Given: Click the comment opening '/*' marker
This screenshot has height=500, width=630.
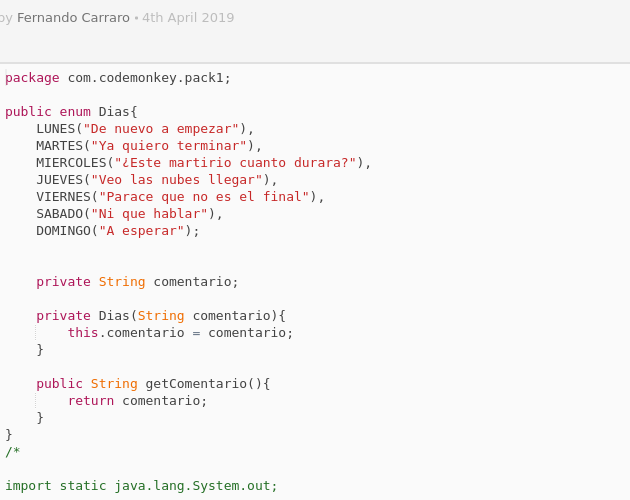Looking at the screenshot, I should click(x=12, y=452).
